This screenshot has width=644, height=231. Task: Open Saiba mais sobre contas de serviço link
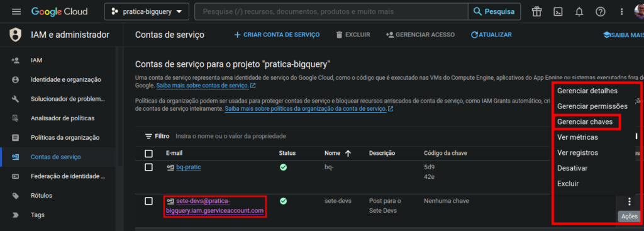[206, 86]
